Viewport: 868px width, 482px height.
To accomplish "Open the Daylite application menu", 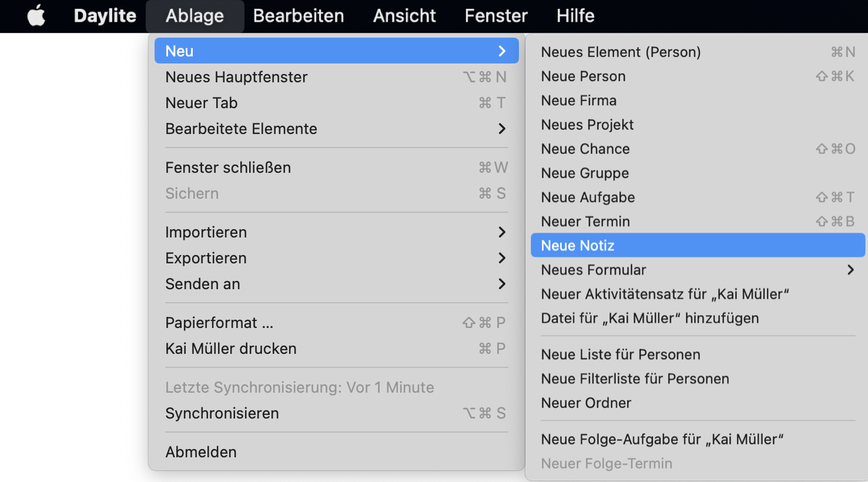I will click(105, 16).
